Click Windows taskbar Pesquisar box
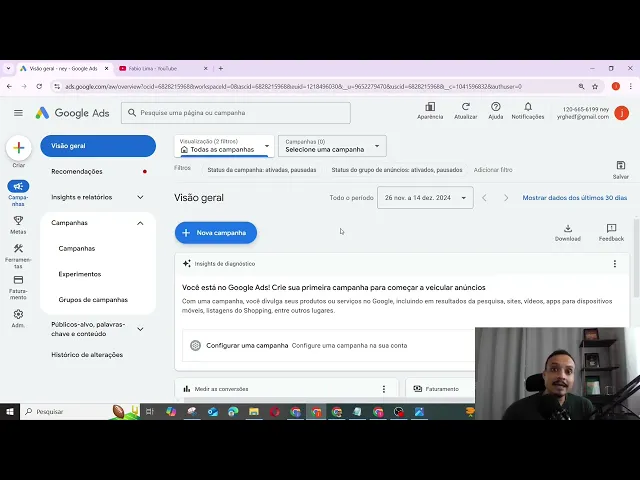The width and height of the screenshot is (640, 480). point(80,412)
